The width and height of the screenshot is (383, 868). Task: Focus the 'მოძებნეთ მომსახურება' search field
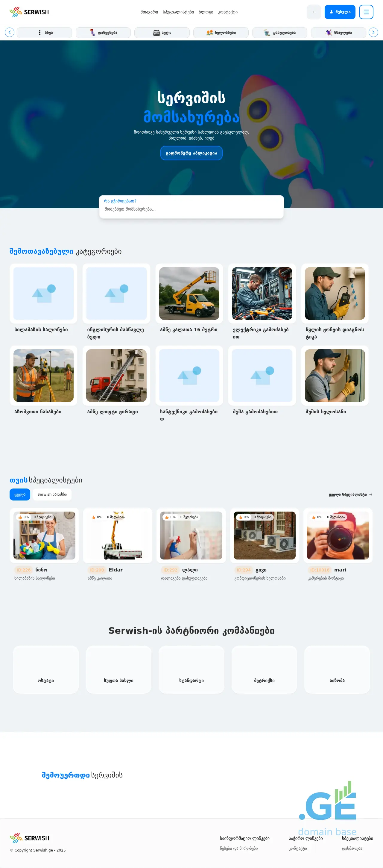coord(191,209)
